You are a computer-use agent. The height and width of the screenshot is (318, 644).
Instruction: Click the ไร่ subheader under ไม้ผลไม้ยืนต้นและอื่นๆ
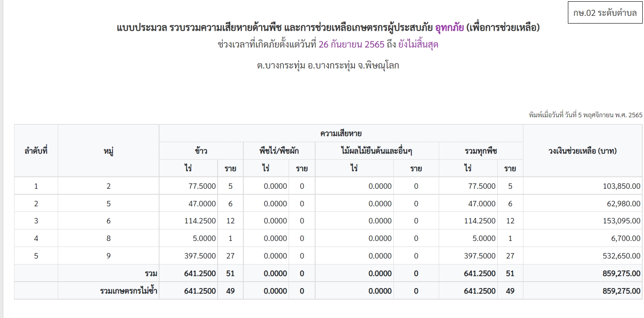(354, 168)
